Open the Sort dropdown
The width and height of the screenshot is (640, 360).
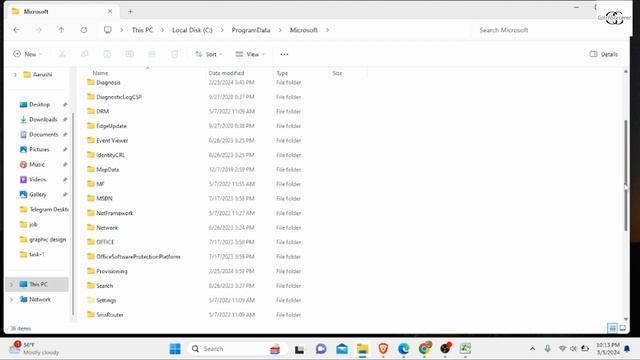click(x=209, y=54)
